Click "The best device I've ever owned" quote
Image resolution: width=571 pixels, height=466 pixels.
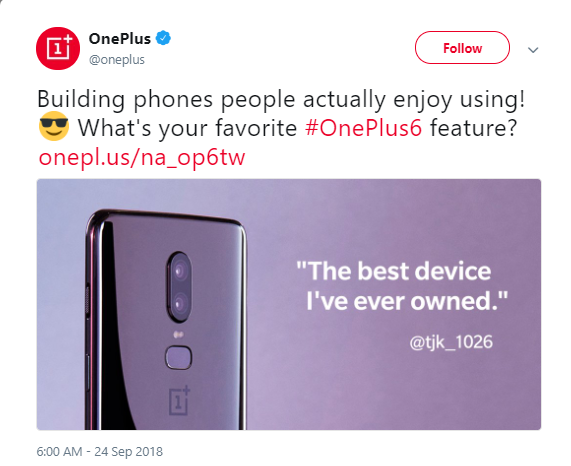click(x=402, y=286)
